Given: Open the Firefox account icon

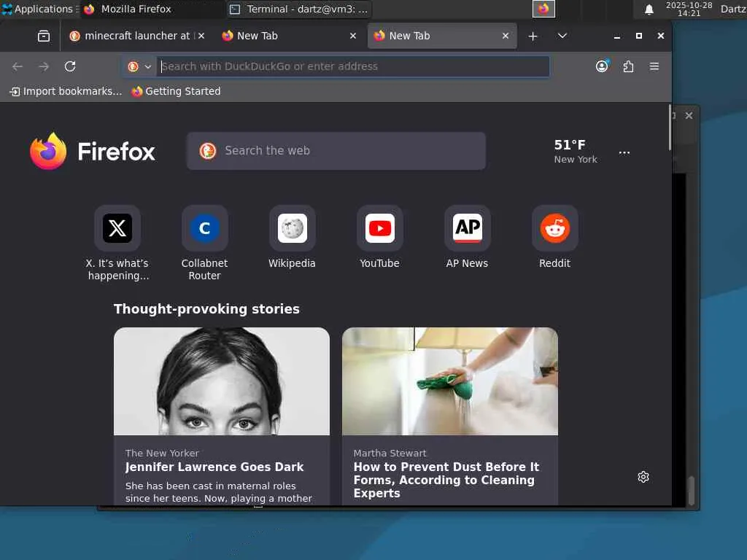Looking at the screenshot, I should [602, 66].
